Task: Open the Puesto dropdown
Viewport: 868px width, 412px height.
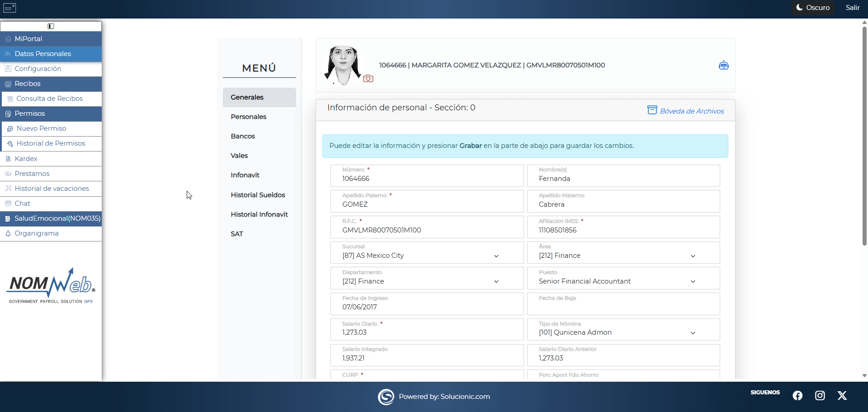Action: pos(693,281)
